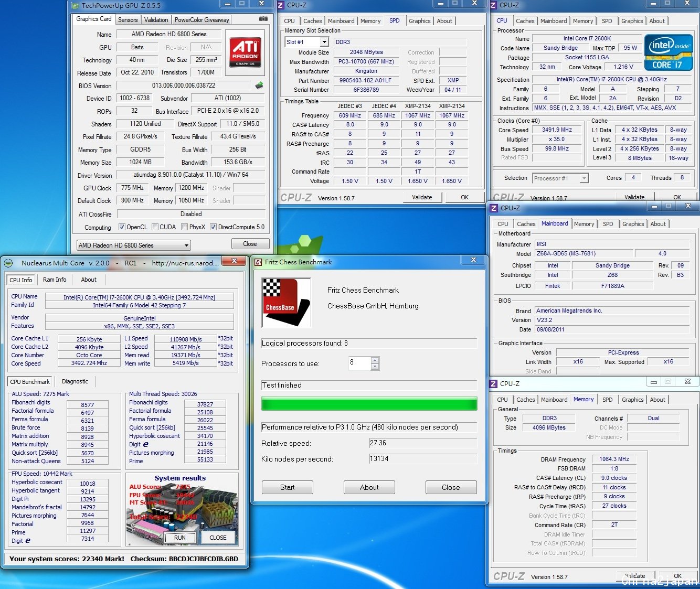
Task: Click the Nuclearus checksum text BBCDJCJJBFCDIB.GBD
Action: click(x=203, y=559)
